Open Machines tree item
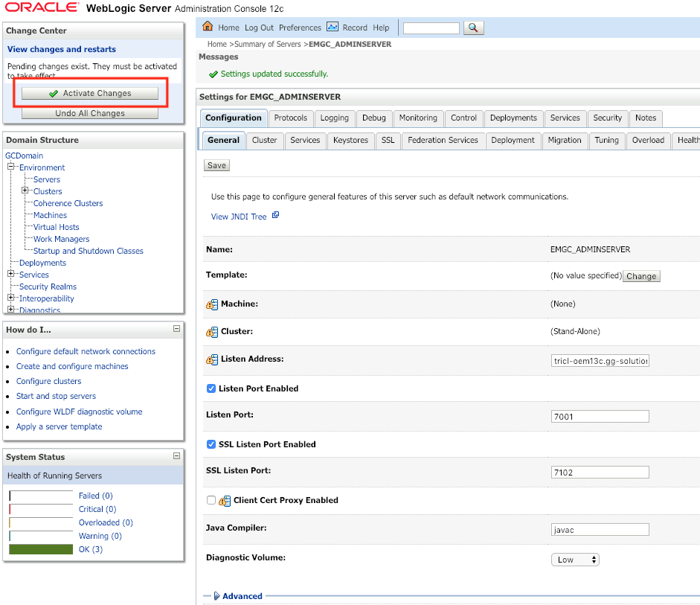Viewport: 700px width, 605px height. coord(50,215)
